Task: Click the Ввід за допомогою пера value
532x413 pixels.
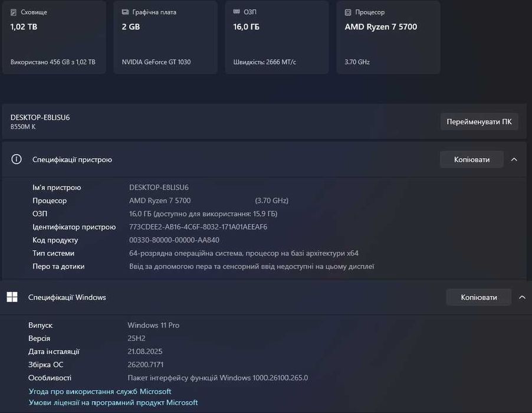Action: [251, 267]
